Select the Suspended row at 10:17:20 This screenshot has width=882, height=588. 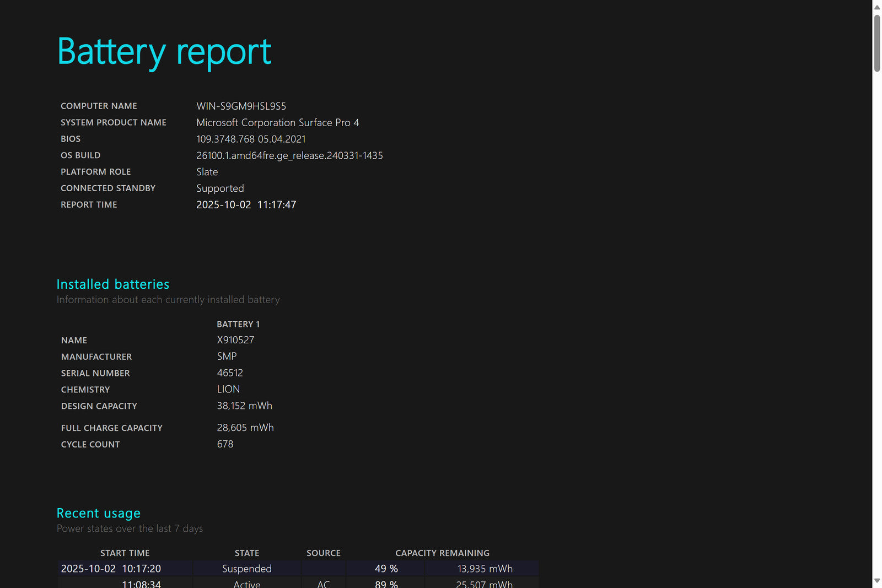coord(246,569)
